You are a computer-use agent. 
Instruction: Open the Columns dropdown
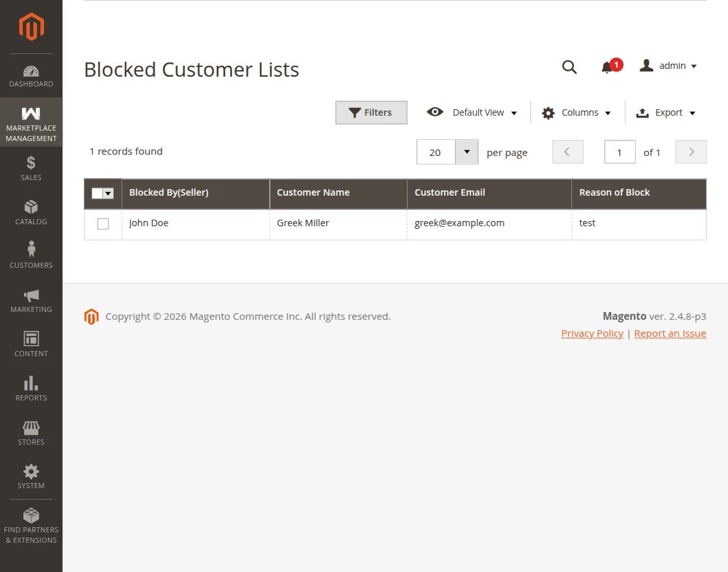(x=576, y=112)
